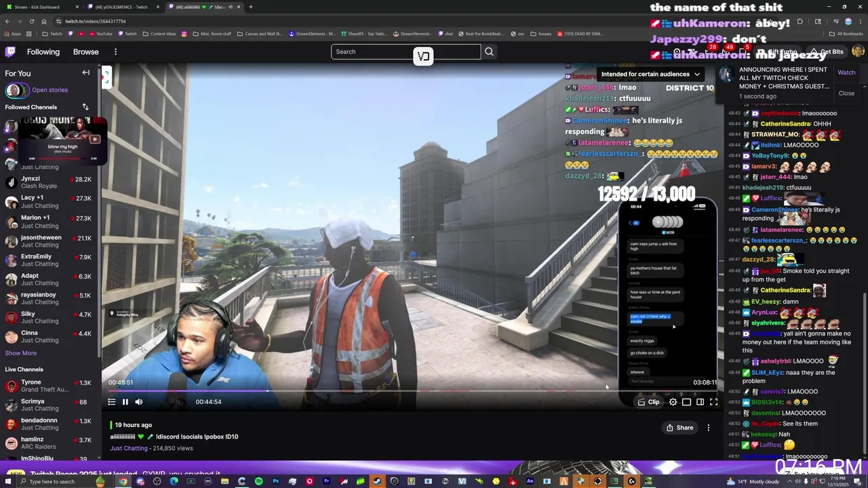The image size is (868, 488).
Task: Open Jynxzi channel in sidebar
Action: pyautogui.click(x=49, y=182)
